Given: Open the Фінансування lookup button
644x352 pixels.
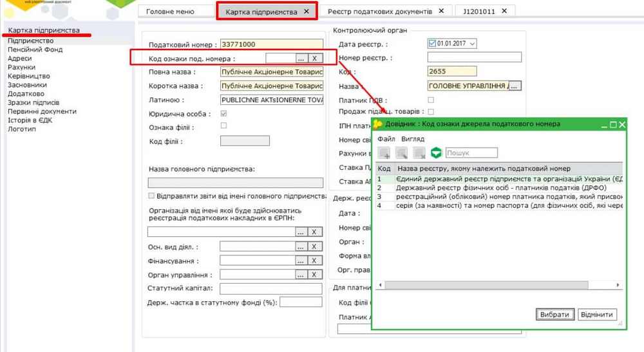Looking at the screenshot, I should click(x=300, y=261).
